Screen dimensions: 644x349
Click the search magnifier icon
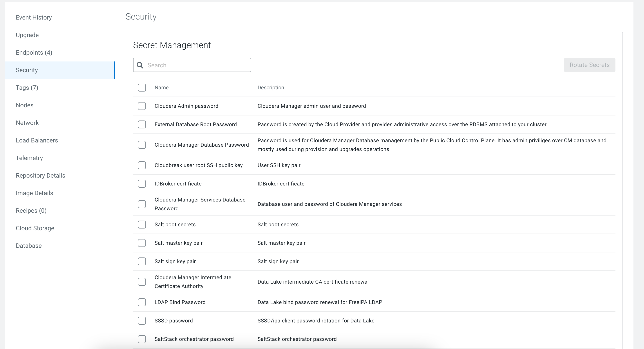140,65
